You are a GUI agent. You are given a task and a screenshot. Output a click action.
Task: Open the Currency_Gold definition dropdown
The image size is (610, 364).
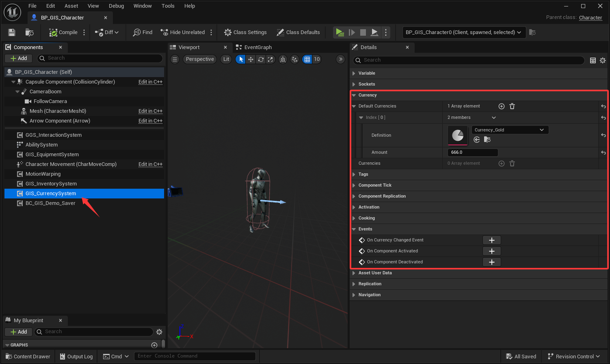point(510,130)
